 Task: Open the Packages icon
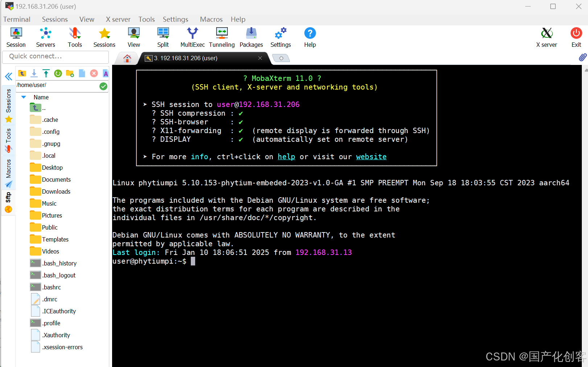click(x=251, y=37)
